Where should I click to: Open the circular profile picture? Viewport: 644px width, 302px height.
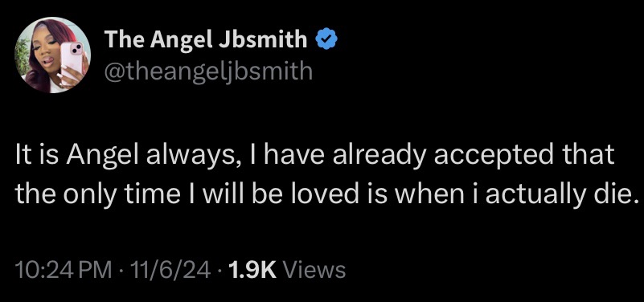52,55
